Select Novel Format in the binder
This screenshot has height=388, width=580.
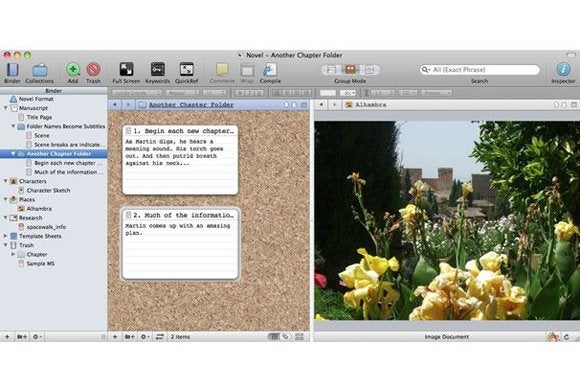36,99
